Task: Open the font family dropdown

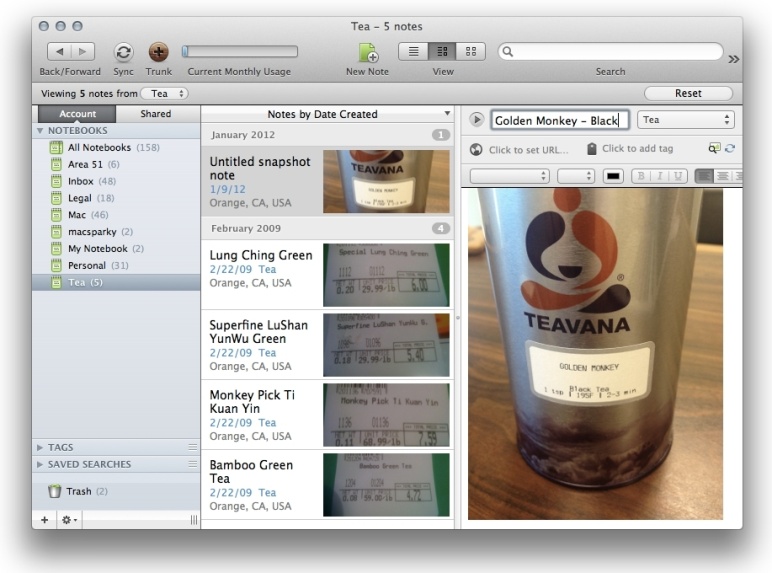Action: (x=510, y=176)
